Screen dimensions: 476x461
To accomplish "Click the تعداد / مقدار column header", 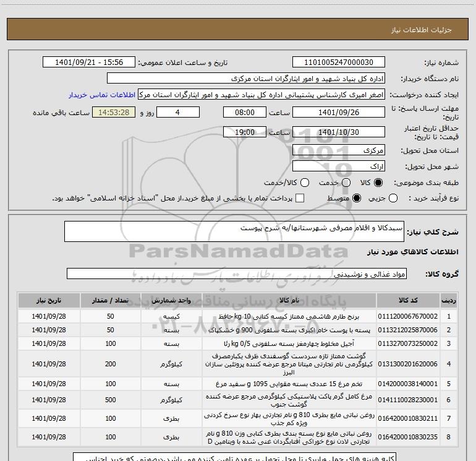I will coord(111,301).
